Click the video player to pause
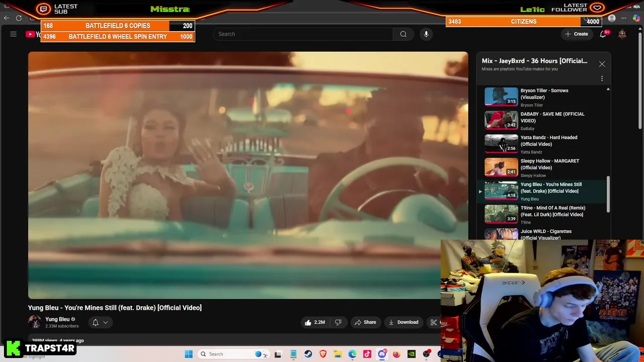The height and width of the screenshot is (362, 644). click(248, 175)
